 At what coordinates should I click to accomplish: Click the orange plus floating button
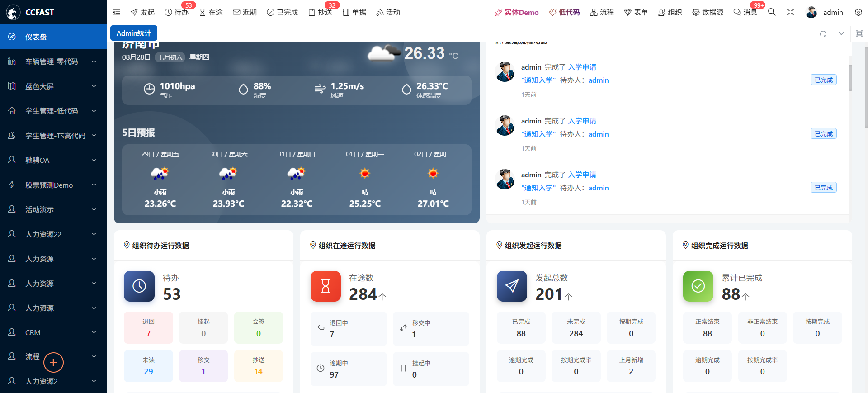tap(53, 362)
